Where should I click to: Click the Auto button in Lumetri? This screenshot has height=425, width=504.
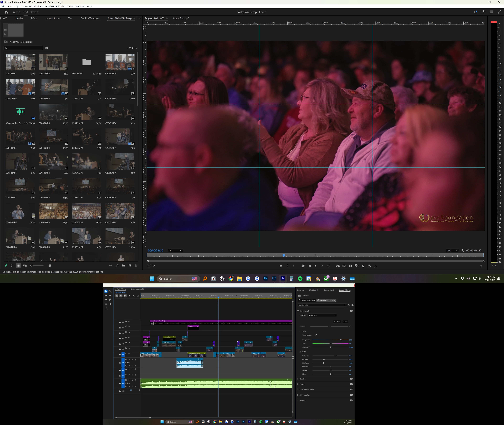click(337, 322)
